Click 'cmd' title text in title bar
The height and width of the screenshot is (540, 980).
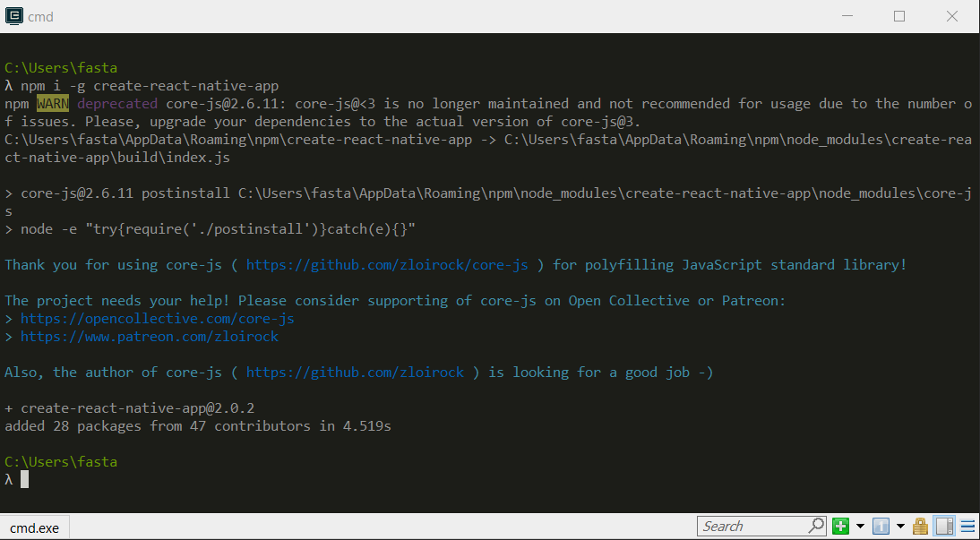click(40, 17)
